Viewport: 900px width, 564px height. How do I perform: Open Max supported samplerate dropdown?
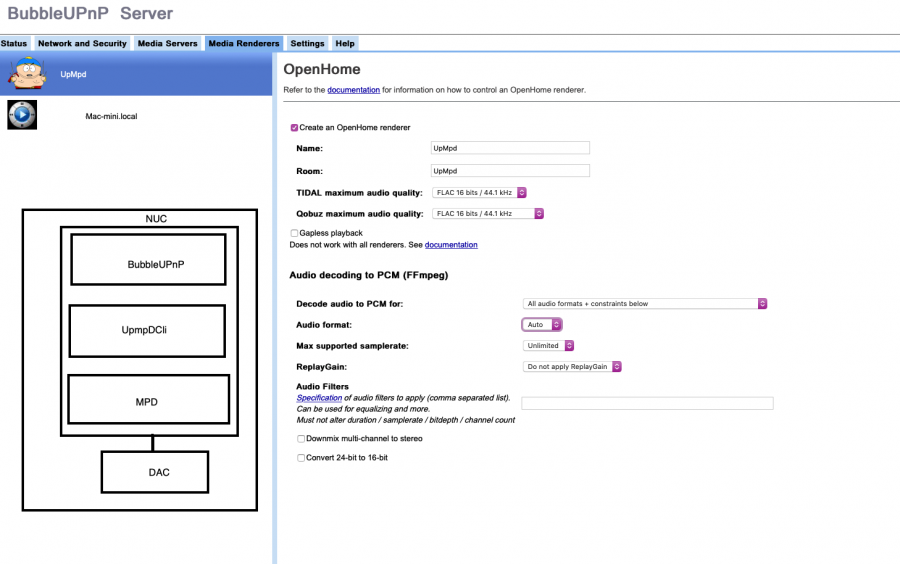[x=548, y=345]
